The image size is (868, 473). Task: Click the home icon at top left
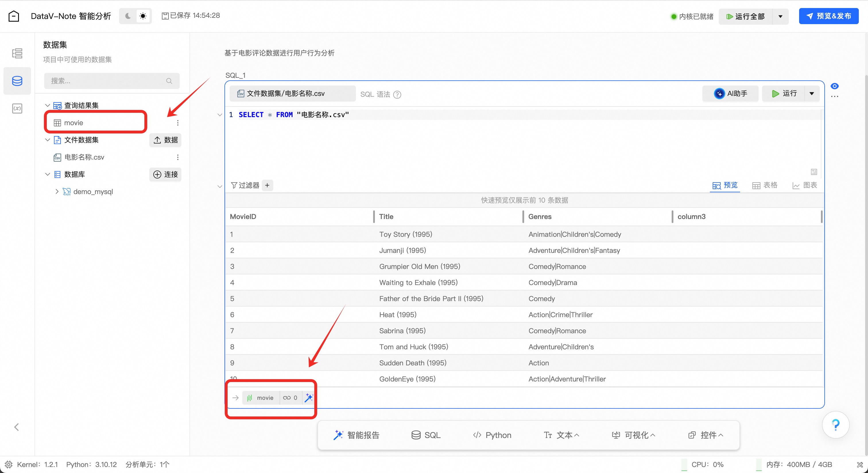coord(14,16)
